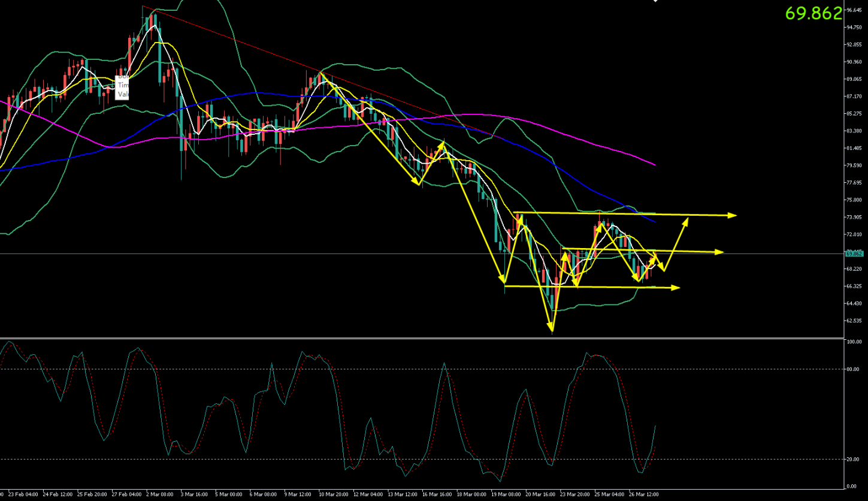Click the 83.380 label on price scale

[x=853, y=131]
